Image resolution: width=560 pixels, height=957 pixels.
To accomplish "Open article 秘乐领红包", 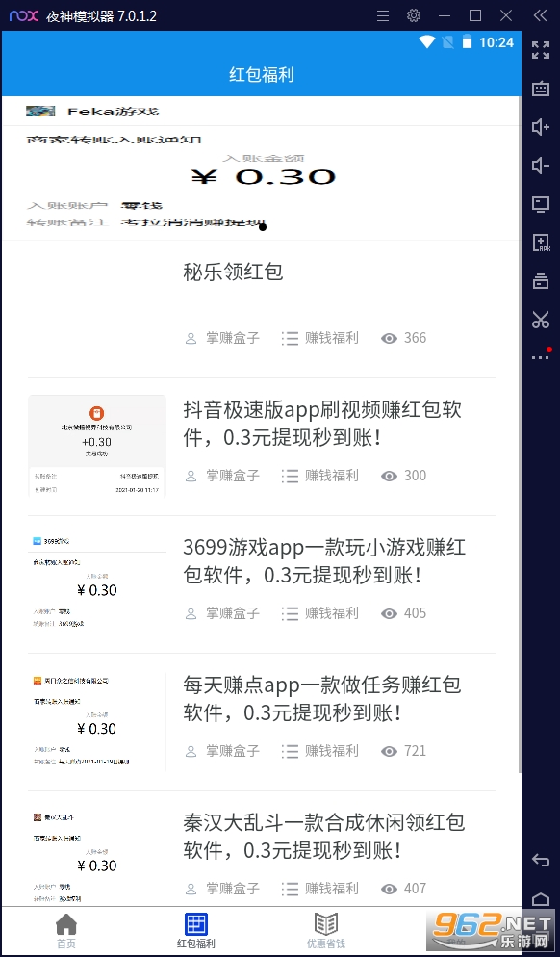I will (233, 272).
